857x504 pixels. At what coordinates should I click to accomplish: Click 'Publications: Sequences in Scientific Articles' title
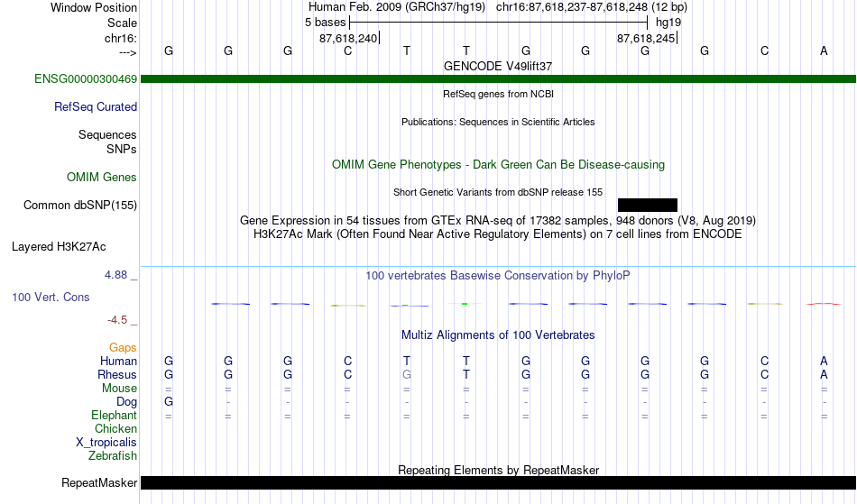(x=498, y=122)
